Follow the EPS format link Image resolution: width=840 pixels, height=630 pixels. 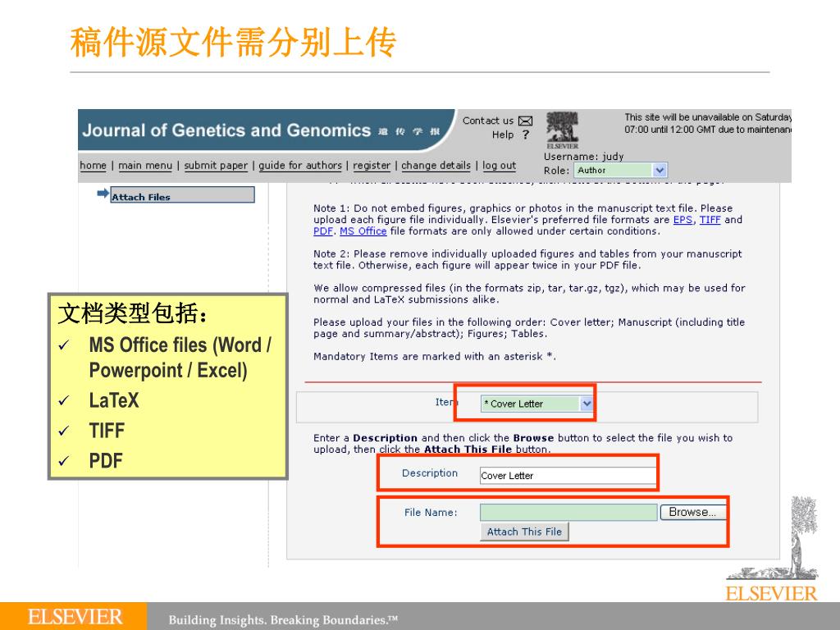coord(682,220)
